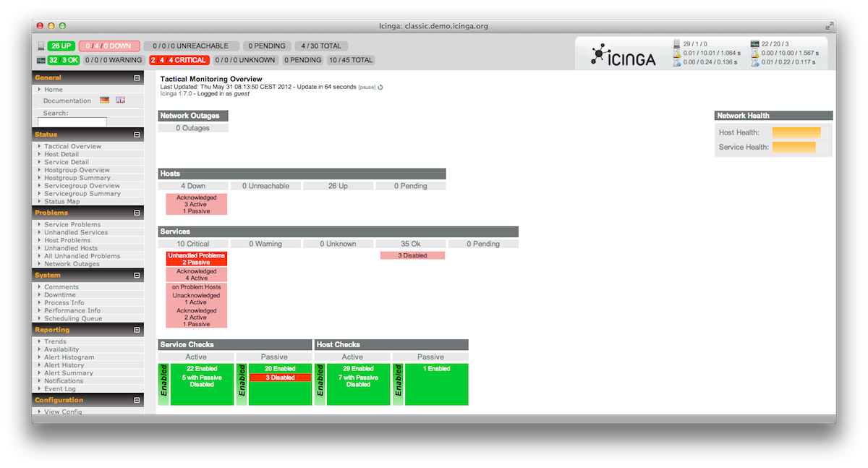The height and width of the screenshot is (468, 868).
Task: Collapse the Reporting sidebar section
Action: coord(137,330)
